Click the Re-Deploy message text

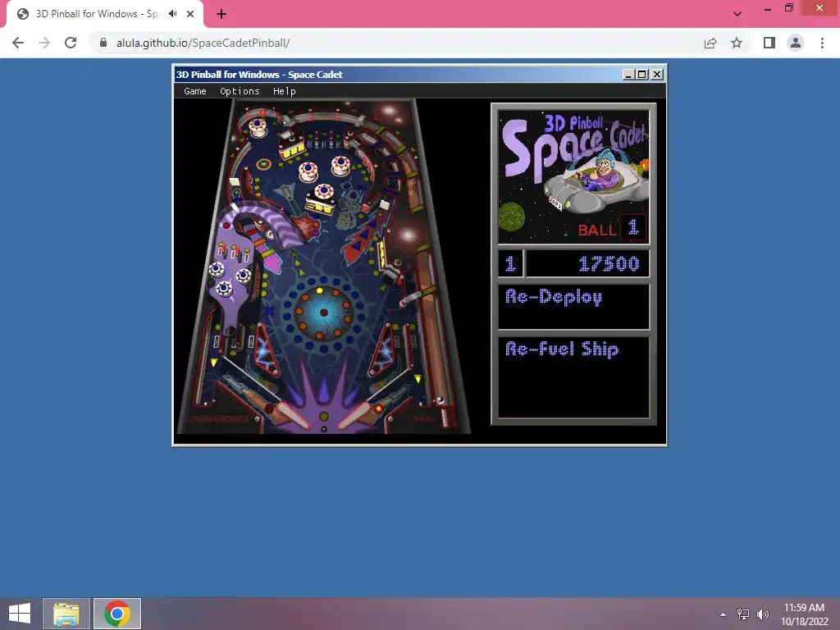pos(554,297)
